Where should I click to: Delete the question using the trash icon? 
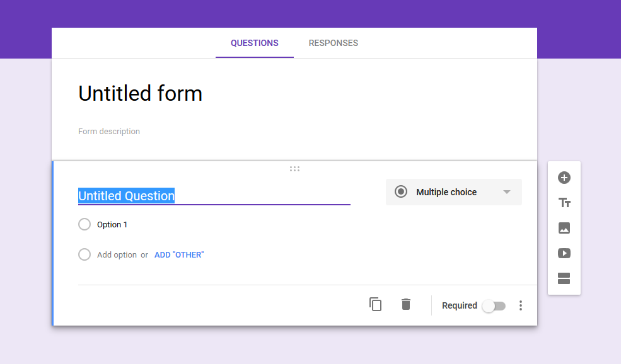pyautogui.click(x=406, y=305)
